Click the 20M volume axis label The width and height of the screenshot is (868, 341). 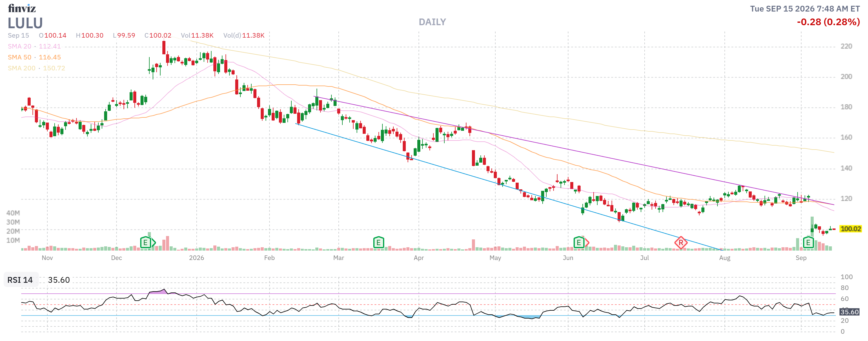click(x=13, y=231)
